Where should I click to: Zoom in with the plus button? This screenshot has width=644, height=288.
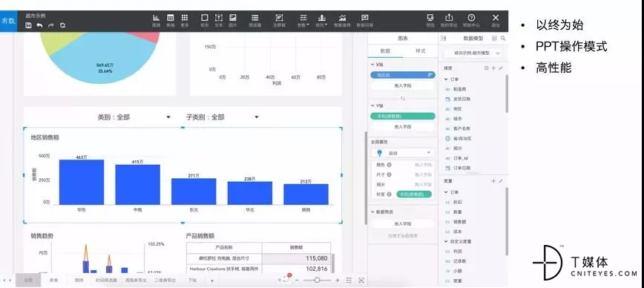338,280
